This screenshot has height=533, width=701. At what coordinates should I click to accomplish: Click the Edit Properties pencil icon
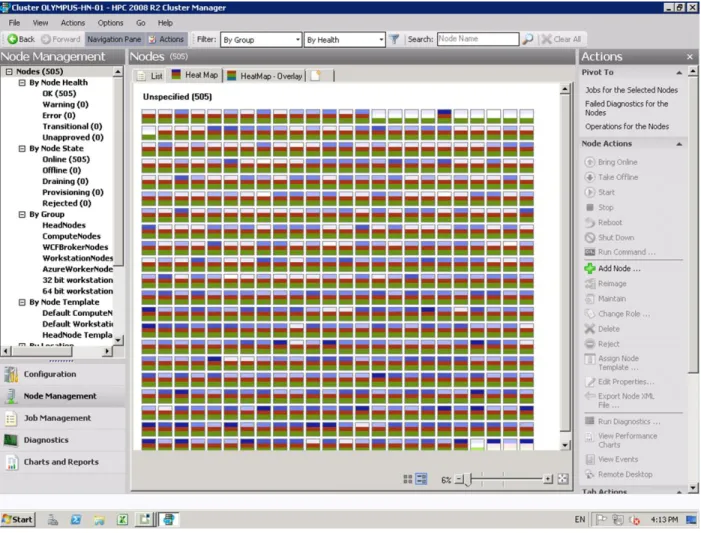[590, 381]
